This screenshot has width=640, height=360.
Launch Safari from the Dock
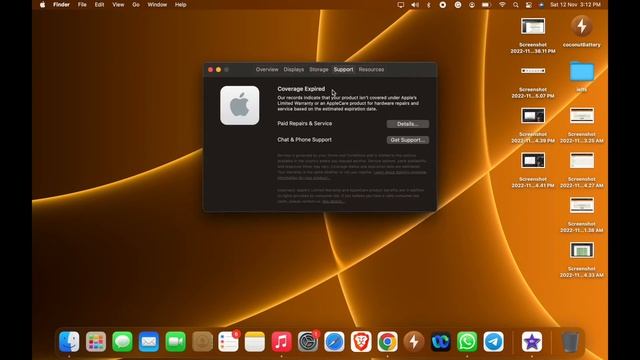pyautogui.click(x=335, y=342)
